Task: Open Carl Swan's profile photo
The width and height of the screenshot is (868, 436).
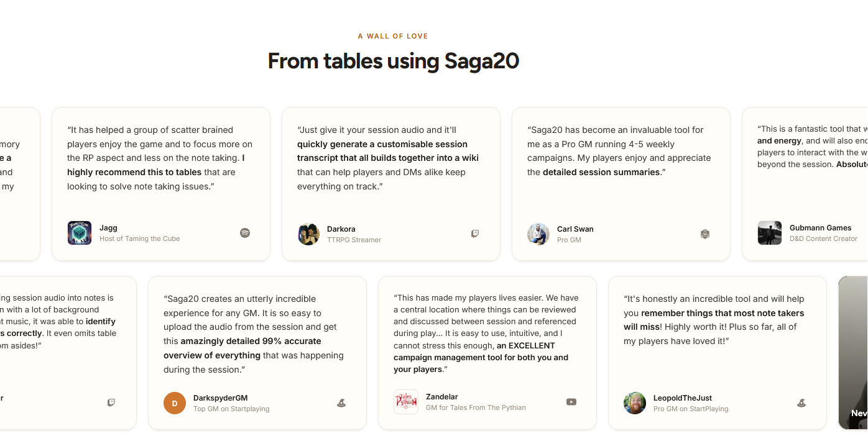Action: 538,234
